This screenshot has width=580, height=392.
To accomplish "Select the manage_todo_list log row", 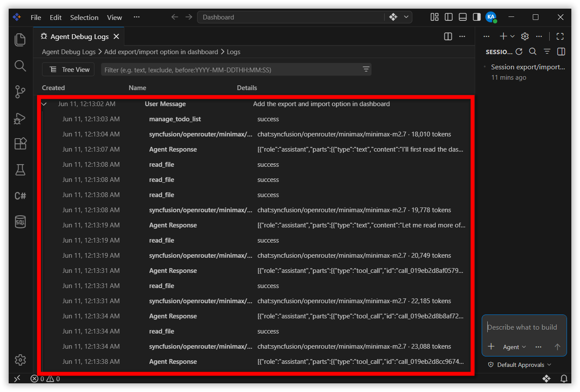I will [x=256, y=119].
